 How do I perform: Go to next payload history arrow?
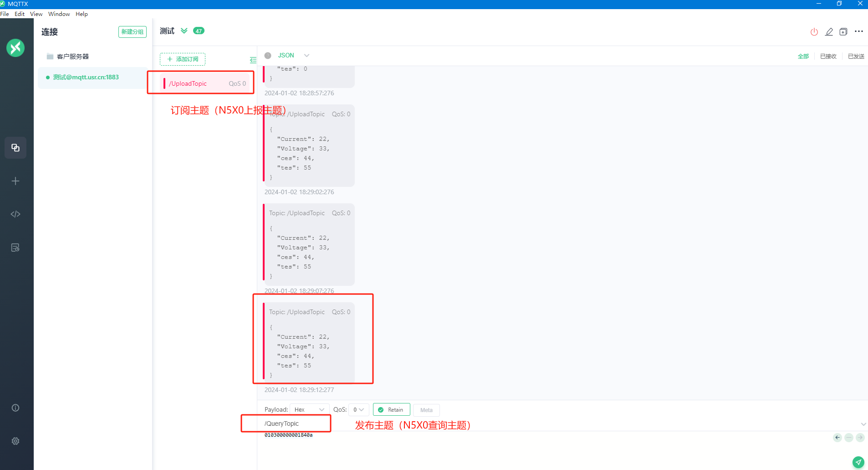point(860,438)
